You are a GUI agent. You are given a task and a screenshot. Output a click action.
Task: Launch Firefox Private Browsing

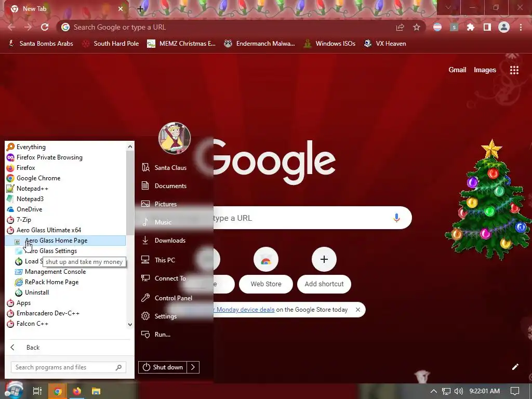coord(65,157)
